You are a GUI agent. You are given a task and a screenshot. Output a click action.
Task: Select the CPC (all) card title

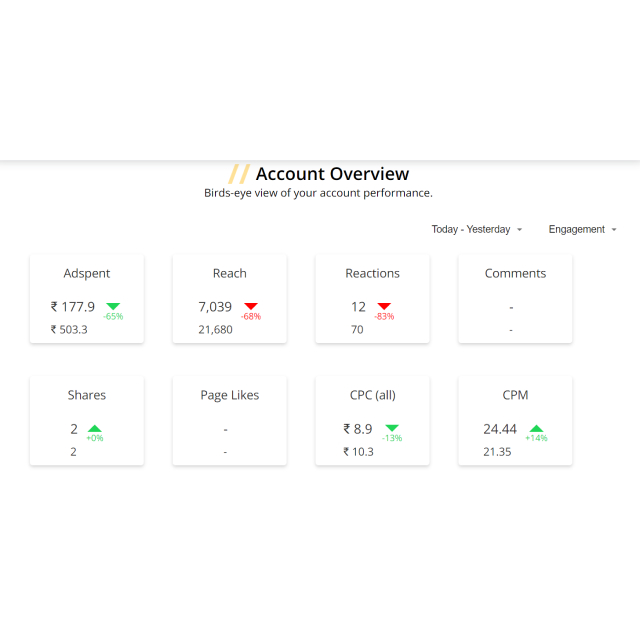(373, 396)
